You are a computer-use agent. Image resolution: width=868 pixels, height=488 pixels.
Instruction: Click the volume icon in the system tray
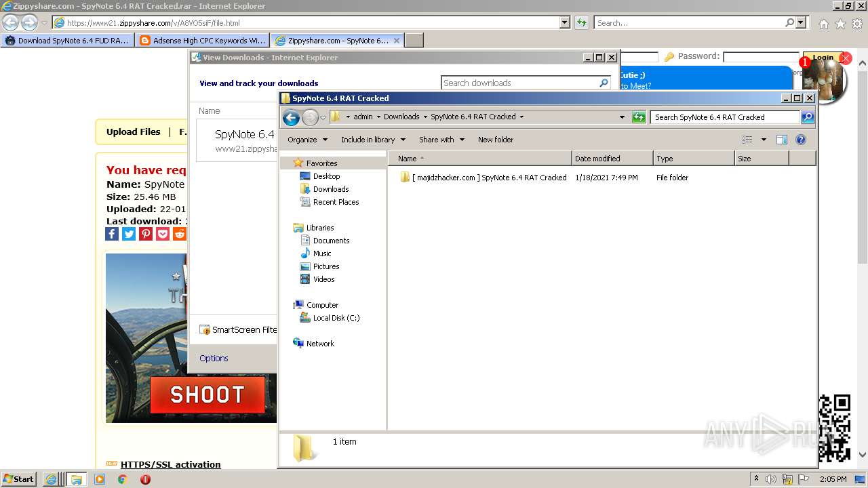click(770, 479)
